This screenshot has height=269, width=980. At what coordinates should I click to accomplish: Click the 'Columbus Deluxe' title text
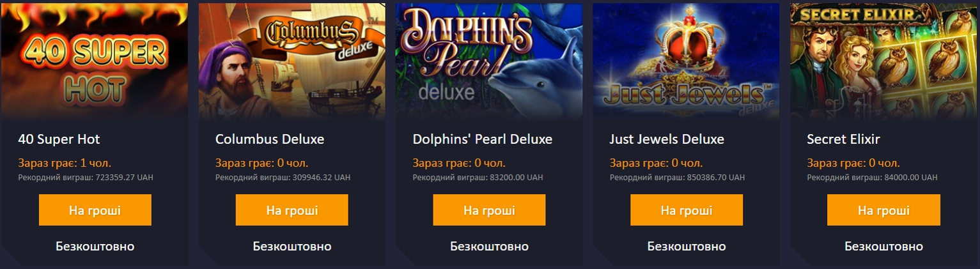[270, 139]
